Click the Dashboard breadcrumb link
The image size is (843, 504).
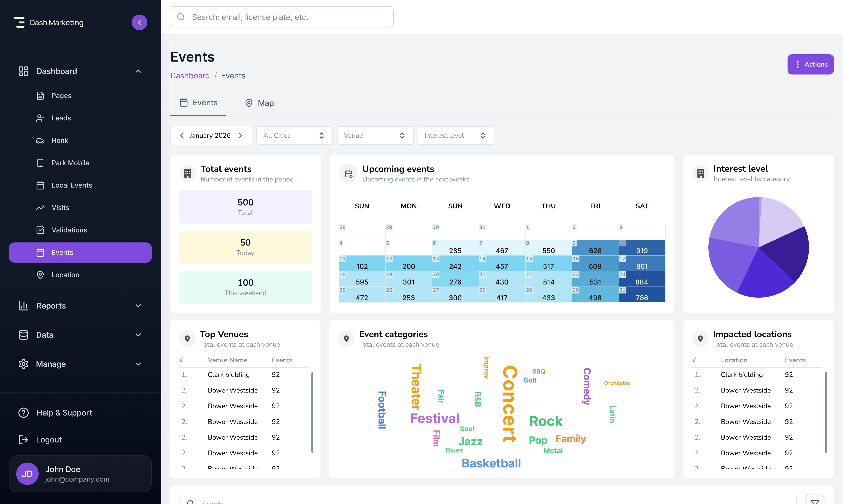click(190, 76)
